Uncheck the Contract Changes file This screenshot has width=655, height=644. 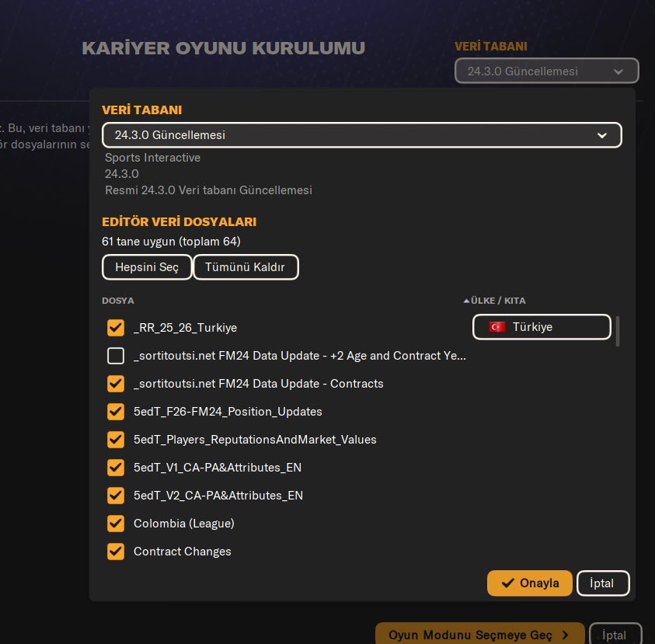[116, 552]
